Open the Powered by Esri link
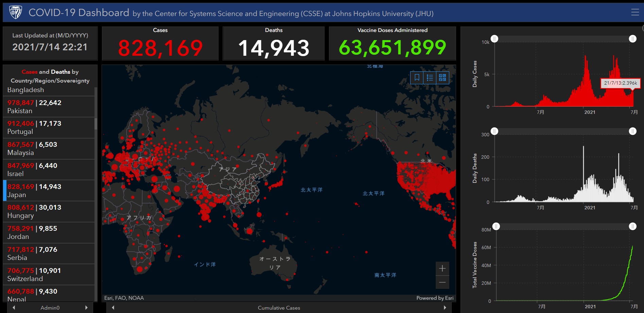 pyautogui.click(x=435, y=298)
